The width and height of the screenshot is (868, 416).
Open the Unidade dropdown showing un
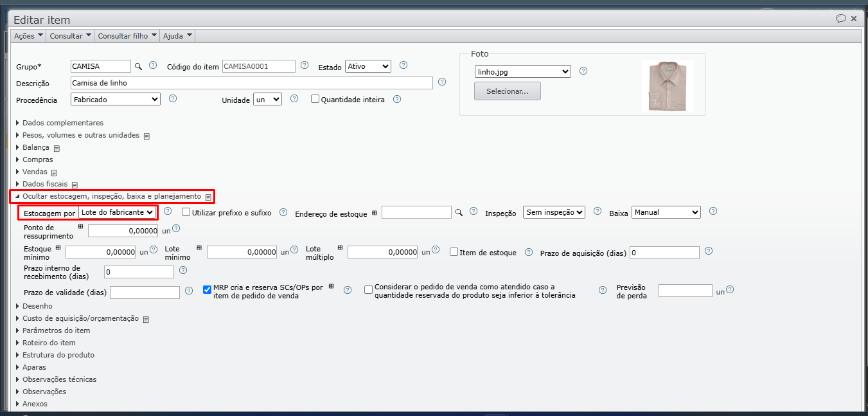[267, 100]
